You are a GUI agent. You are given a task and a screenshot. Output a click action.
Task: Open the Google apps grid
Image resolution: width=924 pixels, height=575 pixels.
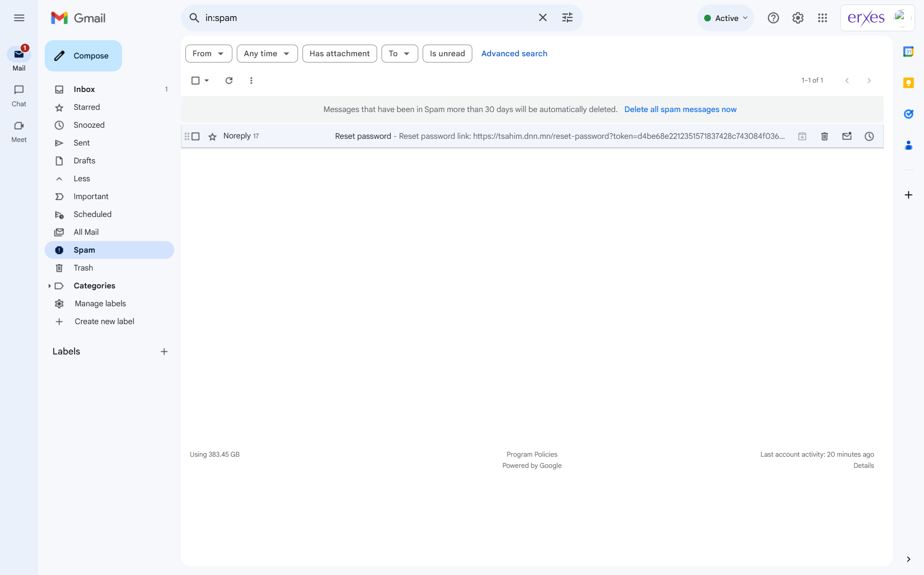tap(823, 18)
